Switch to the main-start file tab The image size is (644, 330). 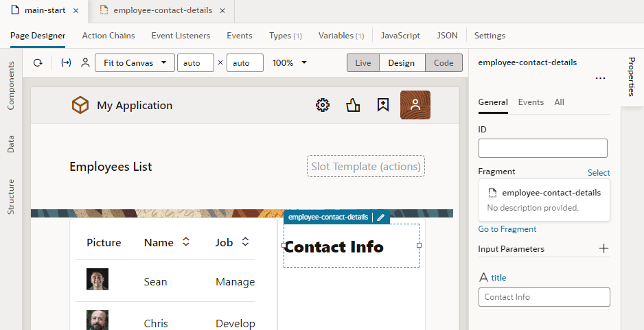coord(45,11)
